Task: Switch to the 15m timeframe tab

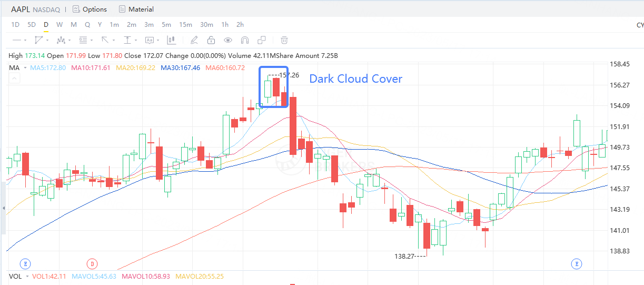Action: click(185, 25)
